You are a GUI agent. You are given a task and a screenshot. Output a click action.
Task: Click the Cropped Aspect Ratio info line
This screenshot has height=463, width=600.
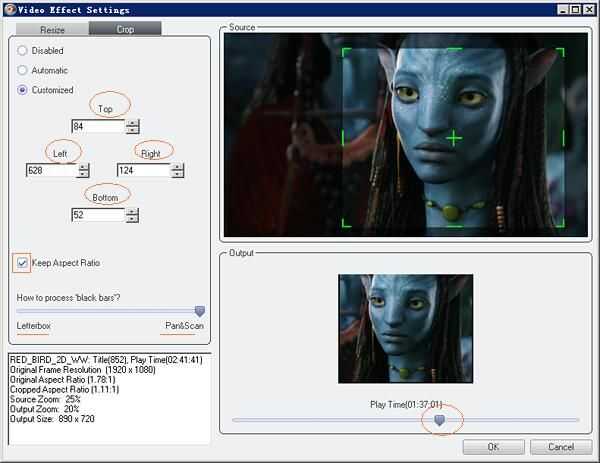[x=64, y=390]
